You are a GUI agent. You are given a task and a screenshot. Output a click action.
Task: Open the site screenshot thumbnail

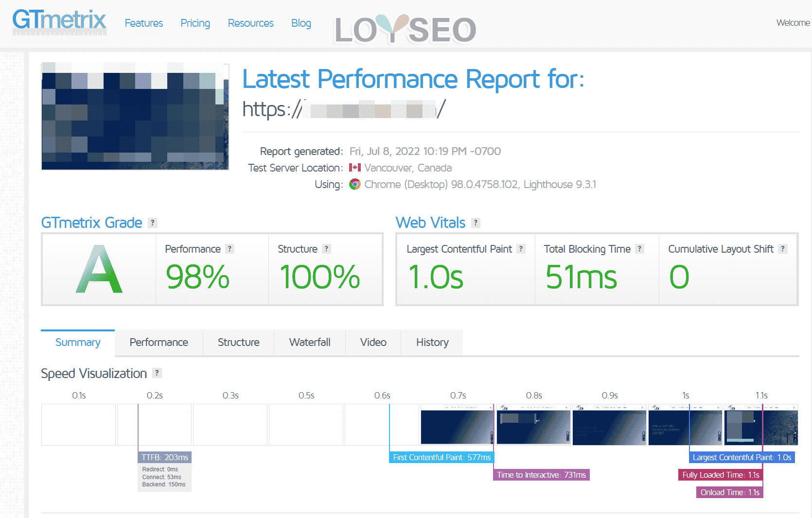[135, 116]
